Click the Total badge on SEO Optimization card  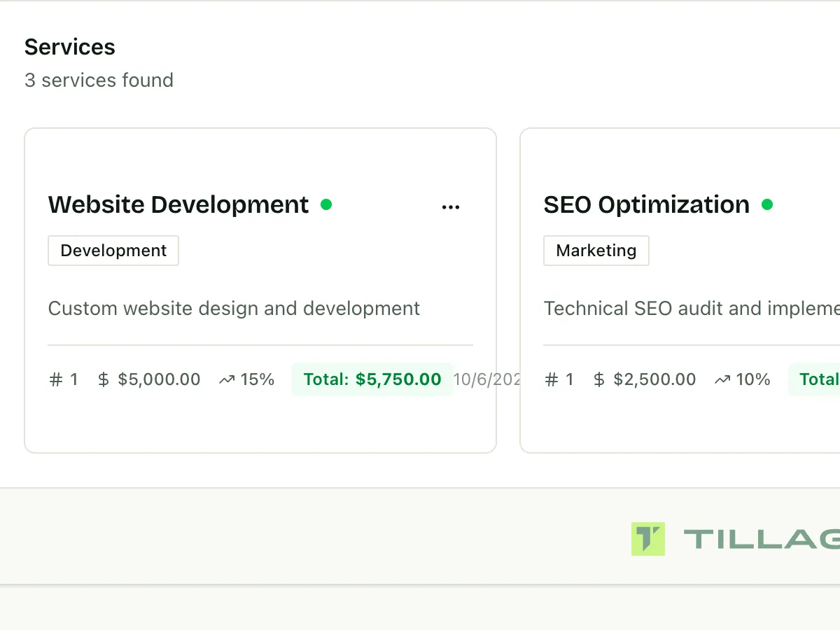[814, 379]
